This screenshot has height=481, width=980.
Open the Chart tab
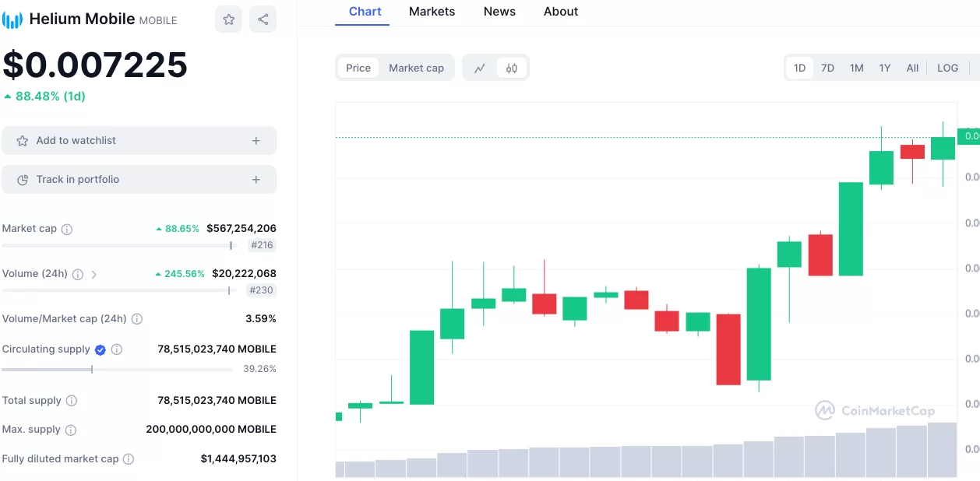[365, 12]
